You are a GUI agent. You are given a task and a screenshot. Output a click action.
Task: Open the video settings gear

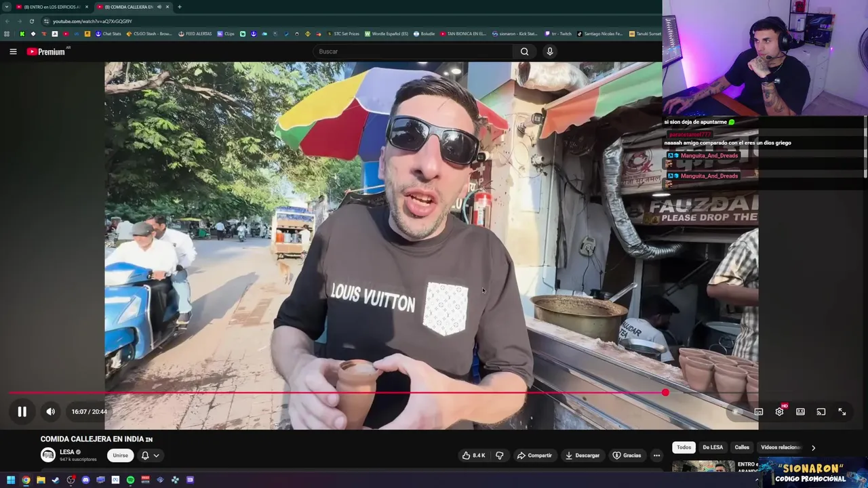click(779, 411)
